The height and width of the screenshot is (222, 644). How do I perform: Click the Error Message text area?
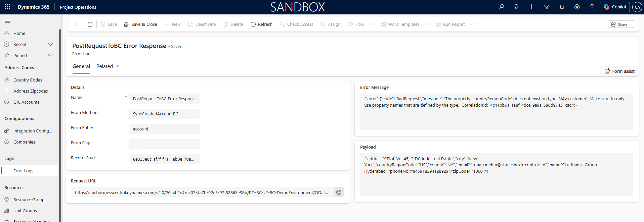(496, 112)
